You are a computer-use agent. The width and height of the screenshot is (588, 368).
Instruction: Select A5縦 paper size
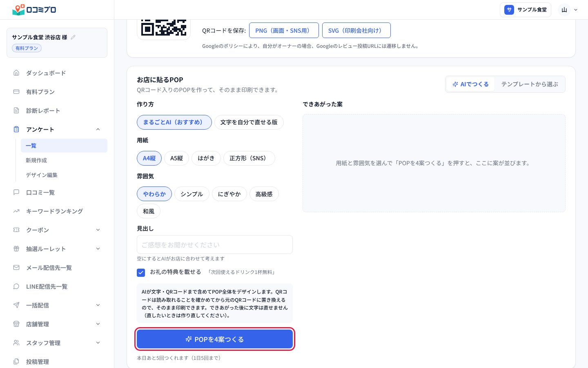[177, 158]
